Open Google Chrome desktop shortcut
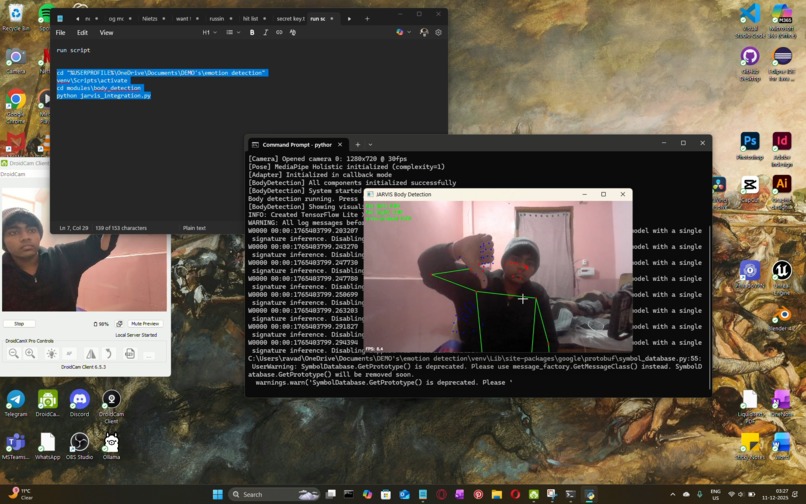This screenshot has width=806, height=504. coord(16,105)
